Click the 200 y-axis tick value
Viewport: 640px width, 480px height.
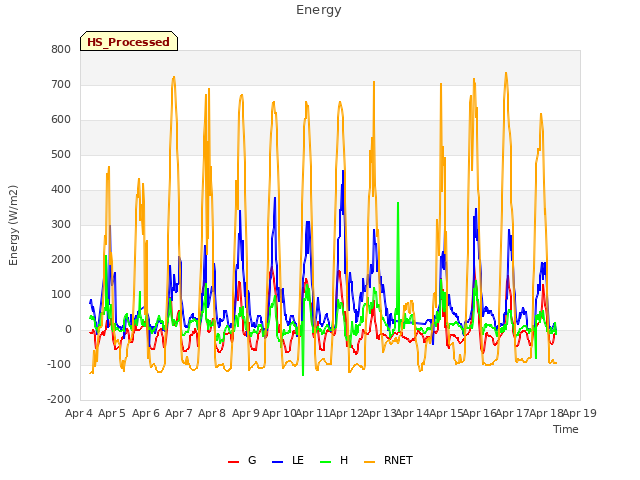point(61,260)
